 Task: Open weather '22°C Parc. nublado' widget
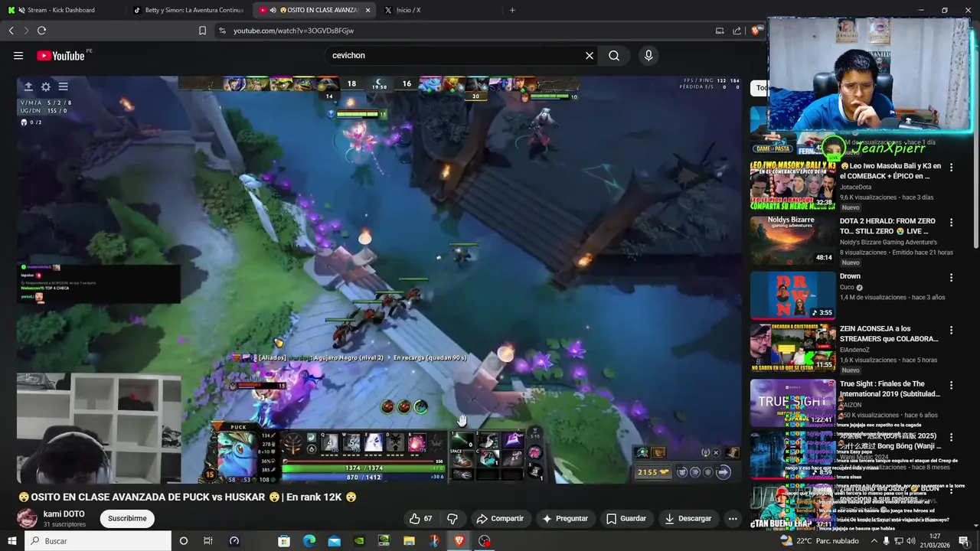pos(819,541)
